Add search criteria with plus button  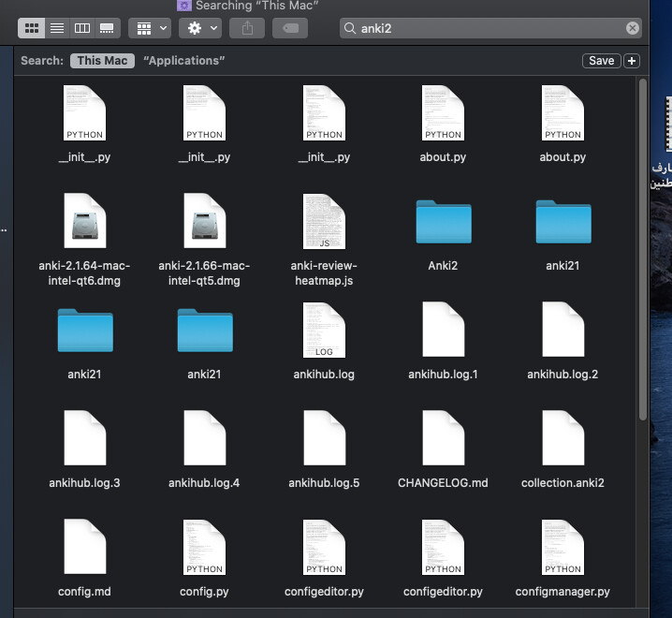pyautogui.click(x=632, y=61)
